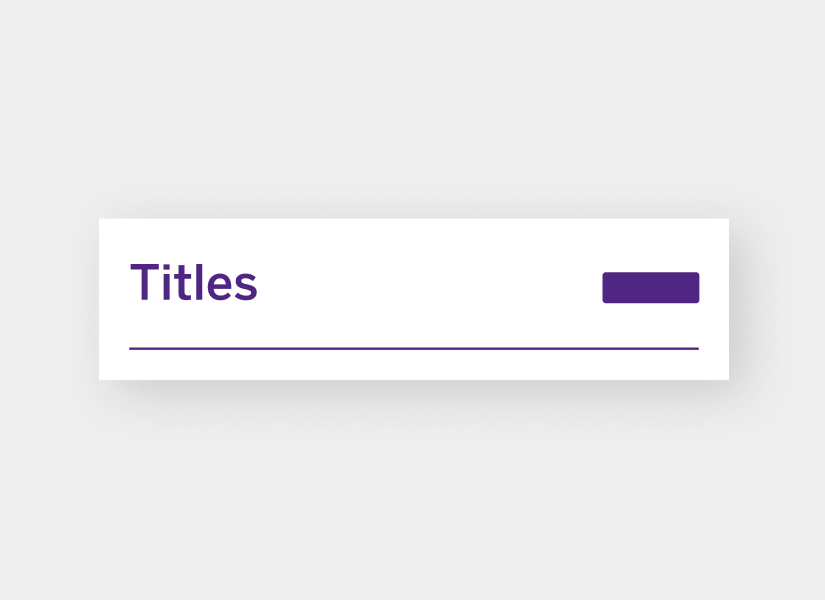Click the white strip beneath the divider line
825x600 pixels.
(x=414, y=365)
